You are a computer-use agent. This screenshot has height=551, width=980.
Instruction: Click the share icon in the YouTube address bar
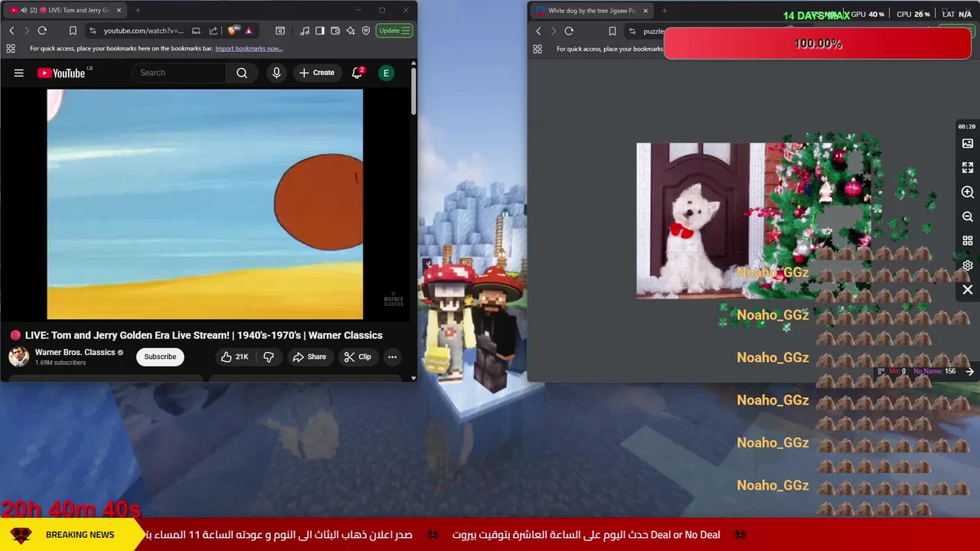pos(214,31)
